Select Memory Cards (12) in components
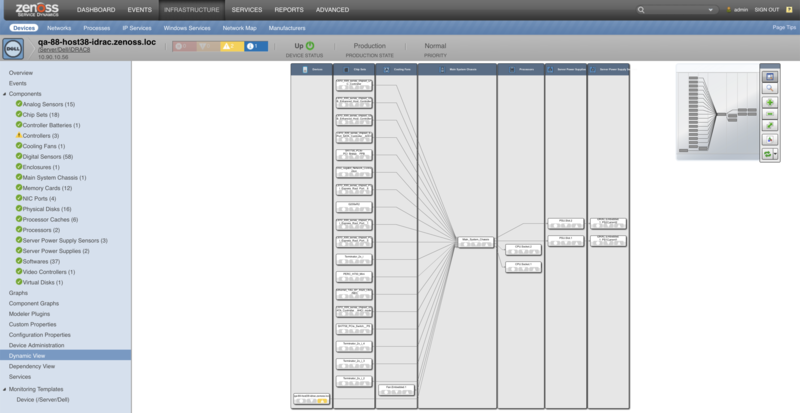The image size is (800, 413). 47,188
